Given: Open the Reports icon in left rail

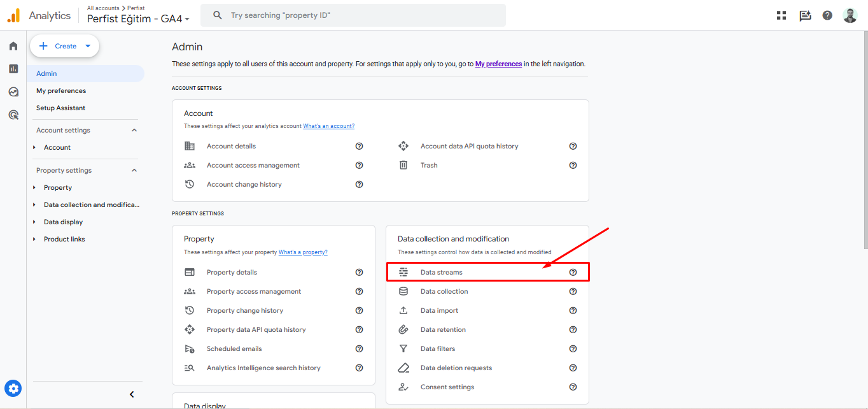Looking at the screenshot, I should [x=13, y=69].
